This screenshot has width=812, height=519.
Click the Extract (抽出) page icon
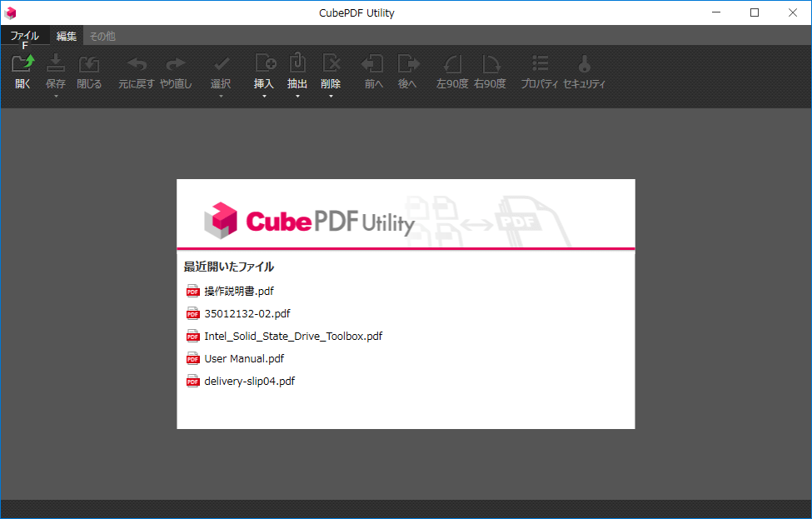pyautogui.click(x=297, y=64)
